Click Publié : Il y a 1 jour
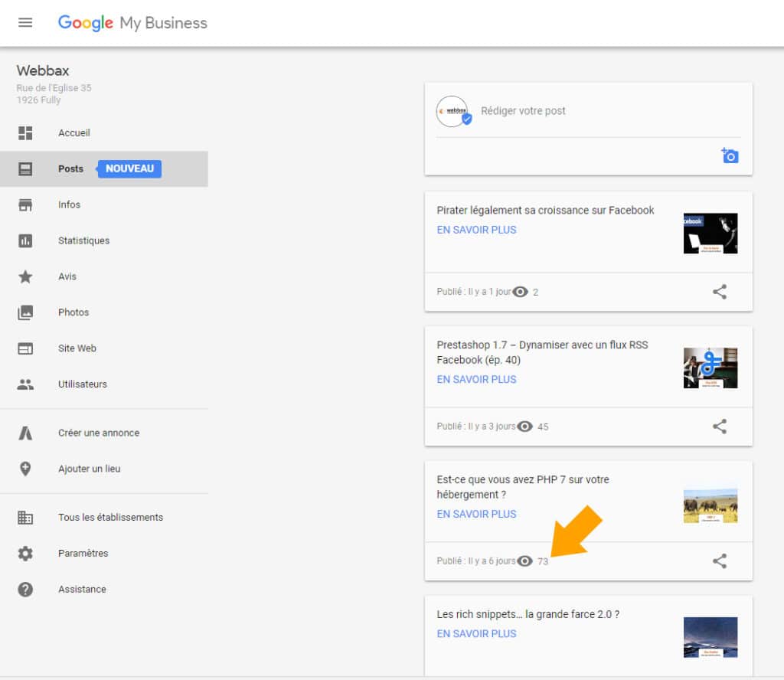Viewport: 784px width, 680px height. point(474,292)
